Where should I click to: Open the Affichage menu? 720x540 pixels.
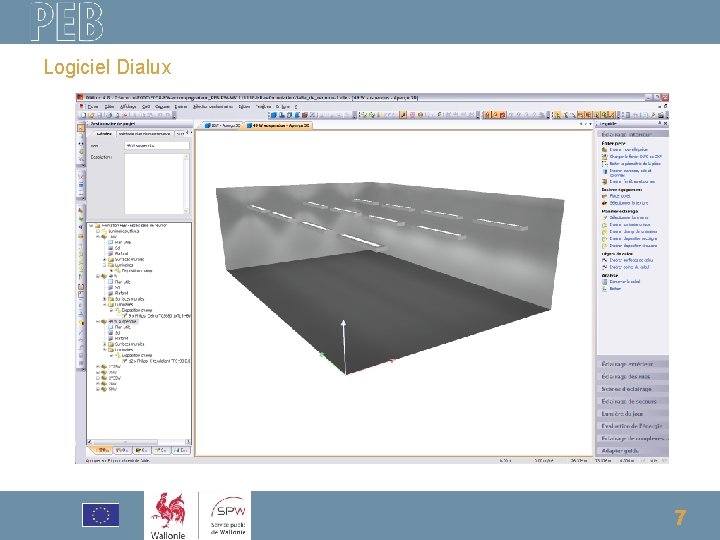(128, 107)
